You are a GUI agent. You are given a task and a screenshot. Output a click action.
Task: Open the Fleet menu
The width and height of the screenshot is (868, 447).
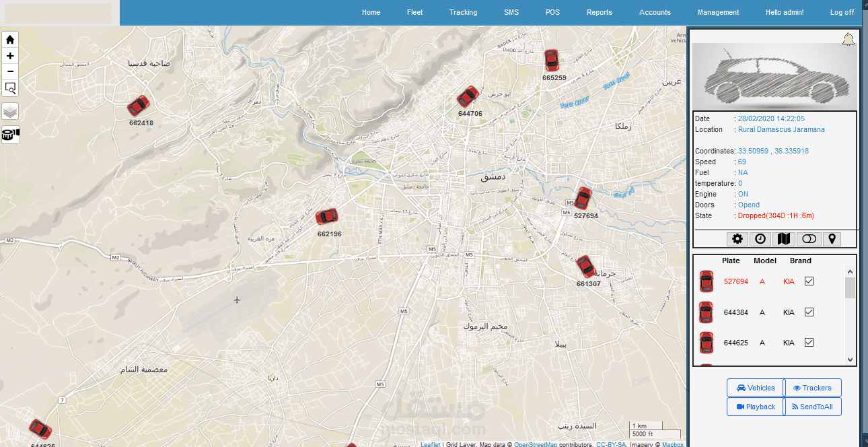415,12
